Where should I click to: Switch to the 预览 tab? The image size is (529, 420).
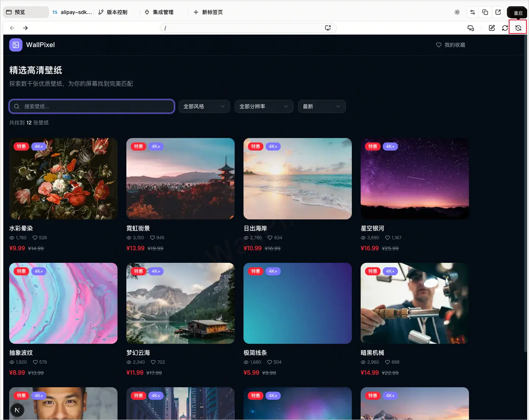click(x=26, y=12)
